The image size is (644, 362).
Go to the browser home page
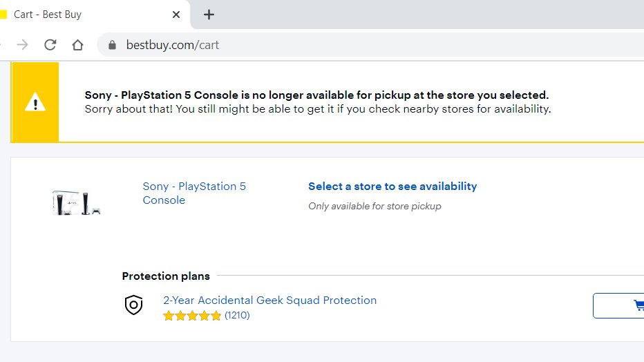pyautogui.click(x=77, y=45)
